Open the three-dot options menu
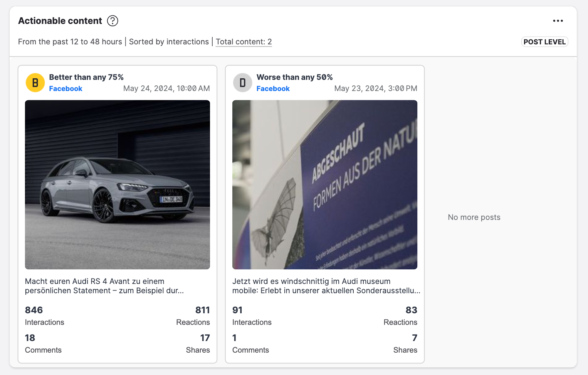Screen dimensions: 588x375 tap(558, 21)
